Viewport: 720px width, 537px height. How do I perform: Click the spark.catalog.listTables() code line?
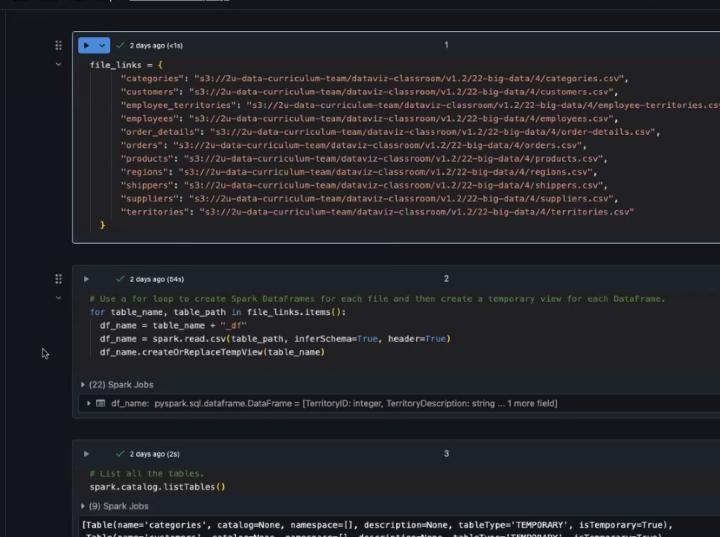157,487
